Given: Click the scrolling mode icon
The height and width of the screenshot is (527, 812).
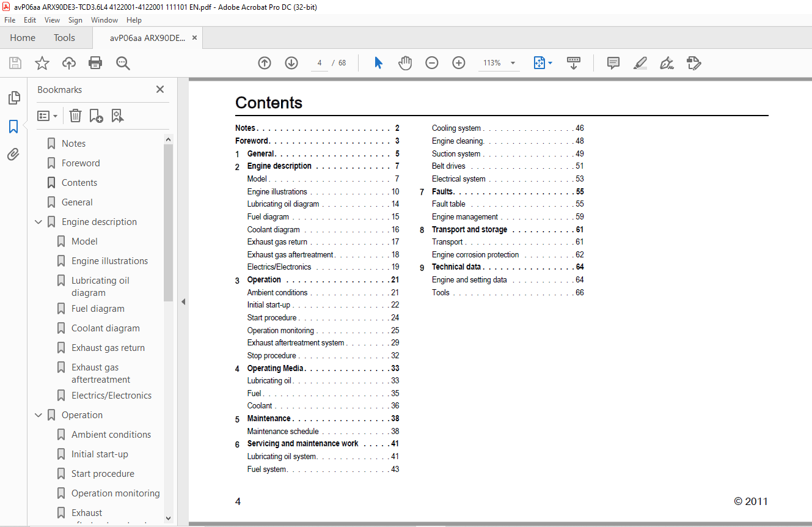Looking at the screenshot, I should 574,63.
